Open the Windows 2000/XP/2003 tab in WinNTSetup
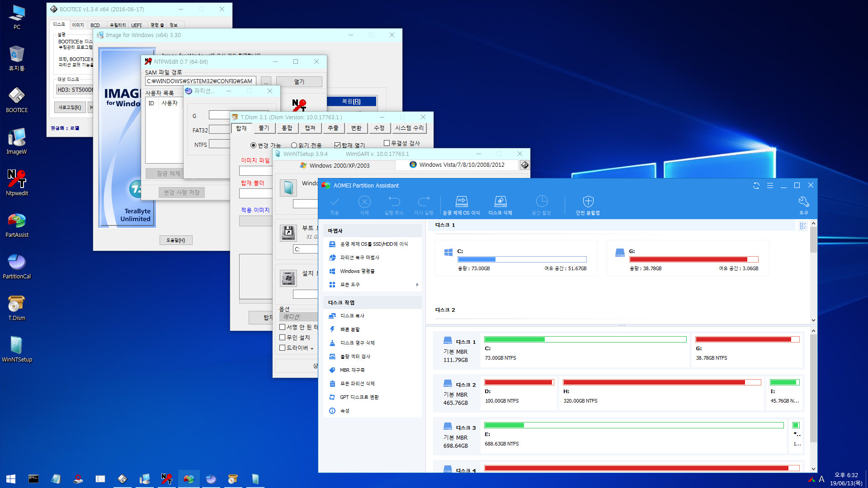 click(335, 166)
